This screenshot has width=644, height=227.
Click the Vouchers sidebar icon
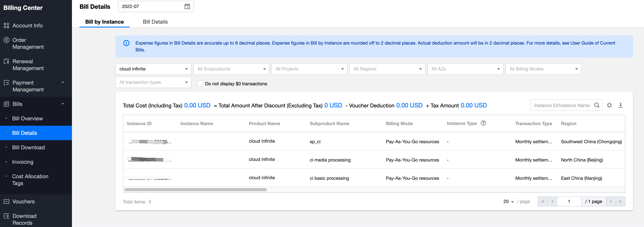[x=6, y=201]
